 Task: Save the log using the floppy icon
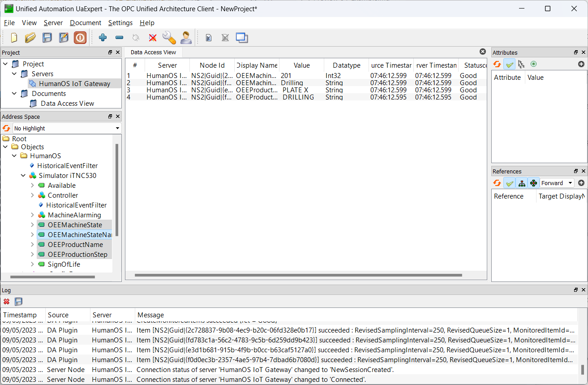[18, 302]
